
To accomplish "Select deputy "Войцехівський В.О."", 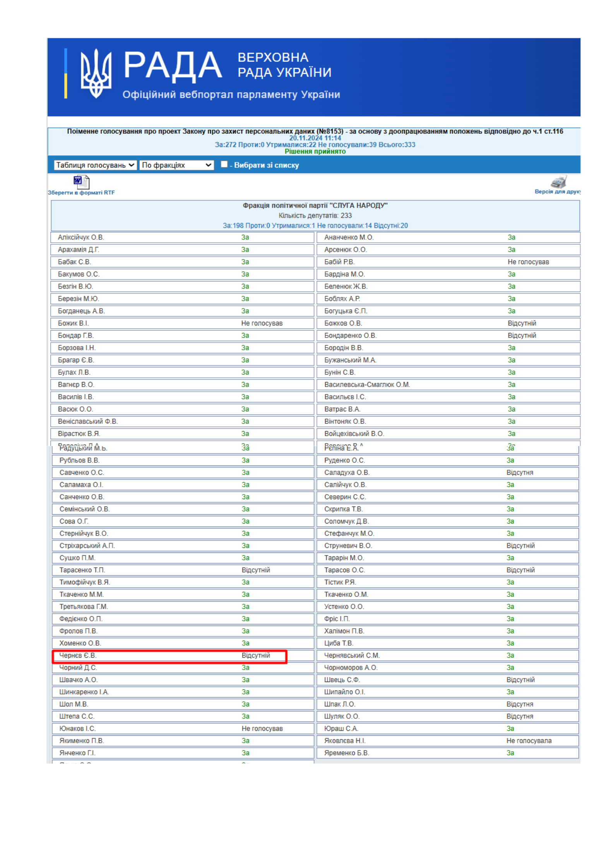I will [354, 434].
